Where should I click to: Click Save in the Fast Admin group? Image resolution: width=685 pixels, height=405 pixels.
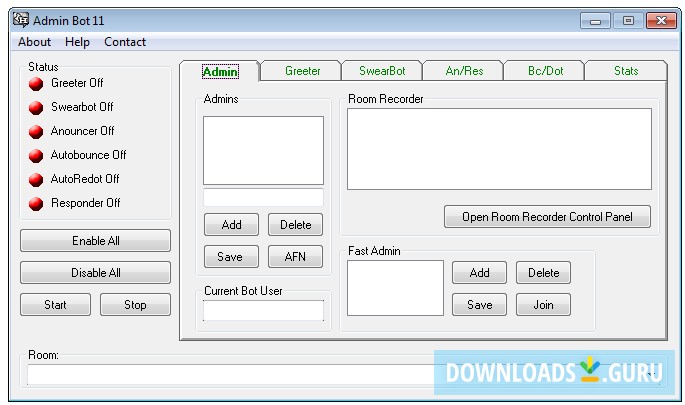point(479,305)
